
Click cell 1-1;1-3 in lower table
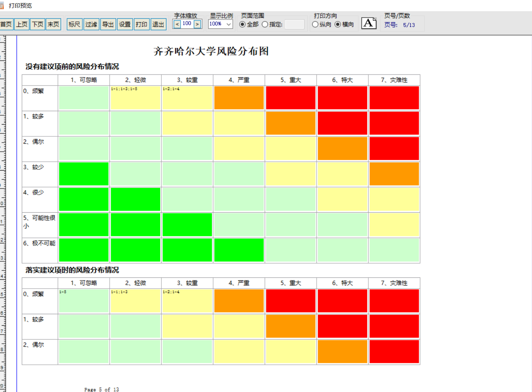pos(136,301)
